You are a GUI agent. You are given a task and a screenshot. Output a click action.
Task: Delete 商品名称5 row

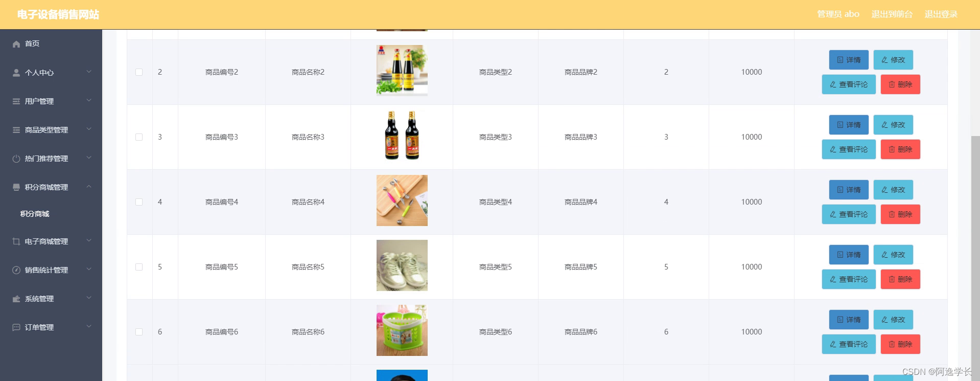[x=900, y=279]
